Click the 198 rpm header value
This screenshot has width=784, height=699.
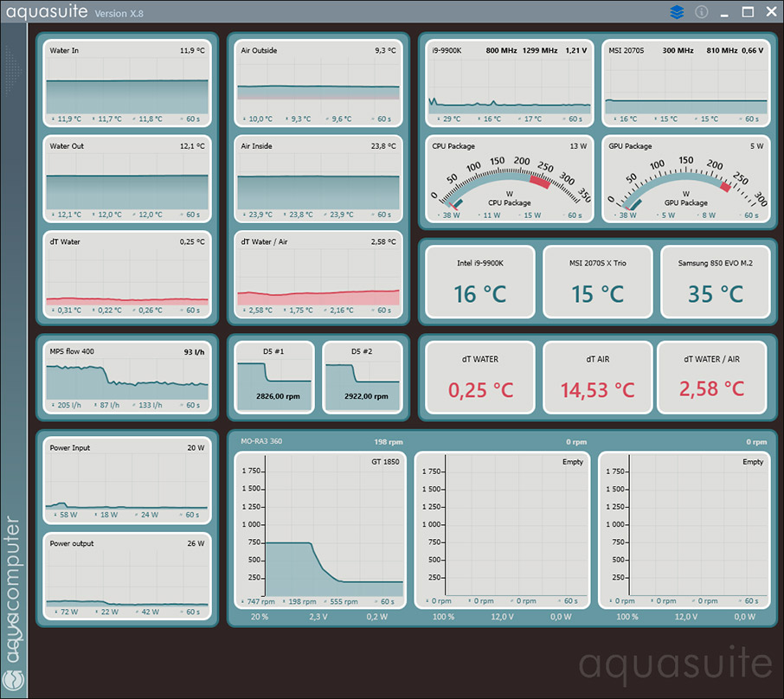(389, 442)
